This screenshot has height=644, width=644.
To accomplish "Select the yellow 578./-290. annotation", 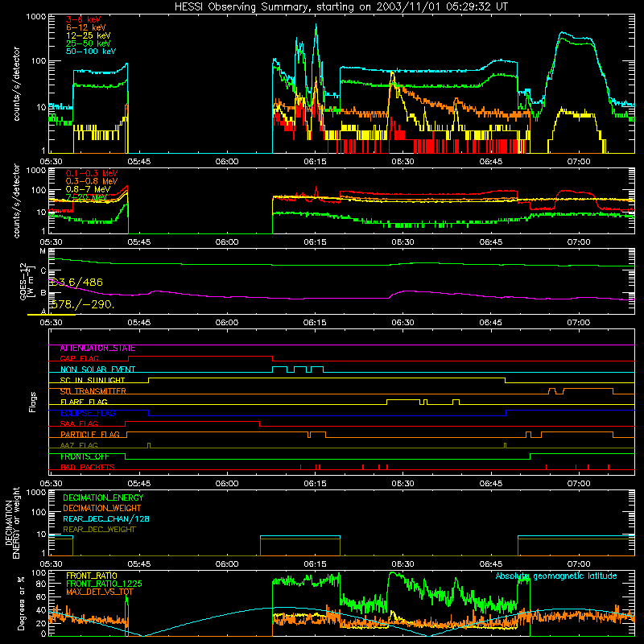I will point(83,304).
